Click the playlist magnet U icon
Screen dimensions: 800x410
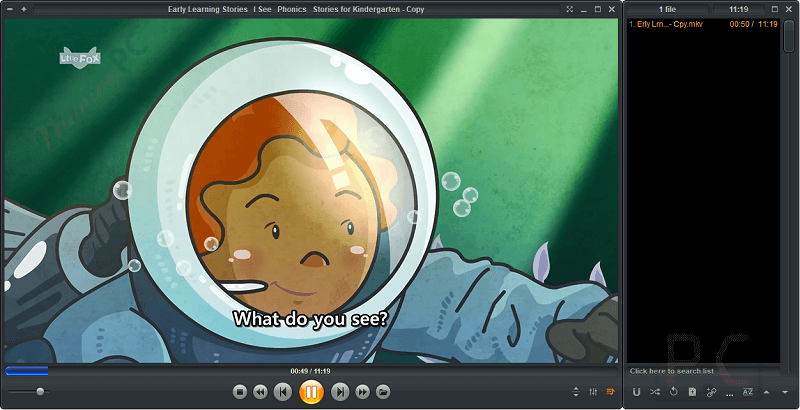636,392
